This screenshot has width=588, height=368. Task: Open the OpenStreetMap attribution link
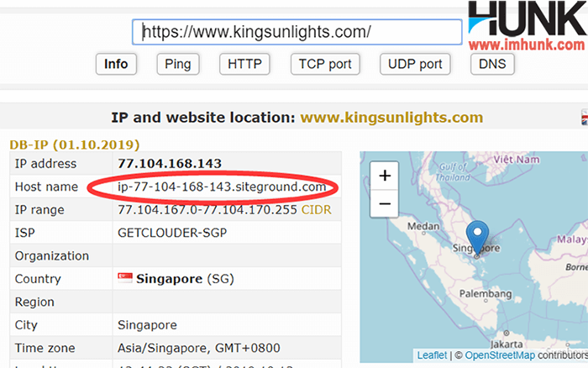[x=500, y=355]
